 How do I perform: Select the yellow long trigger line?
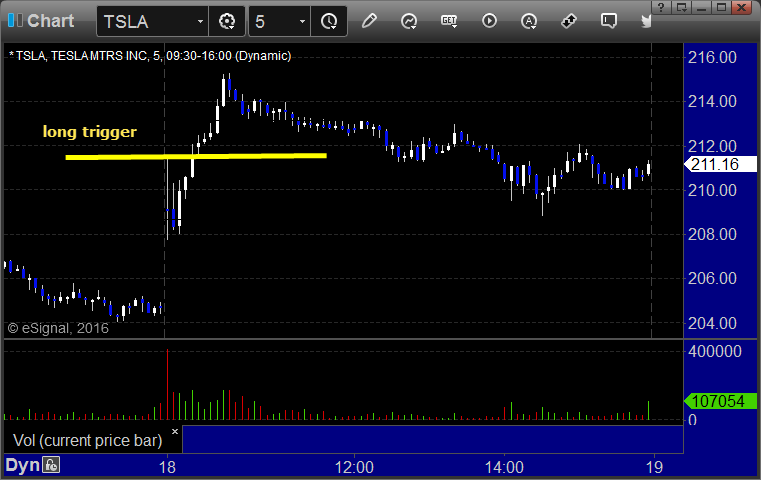tap(196, 156)
